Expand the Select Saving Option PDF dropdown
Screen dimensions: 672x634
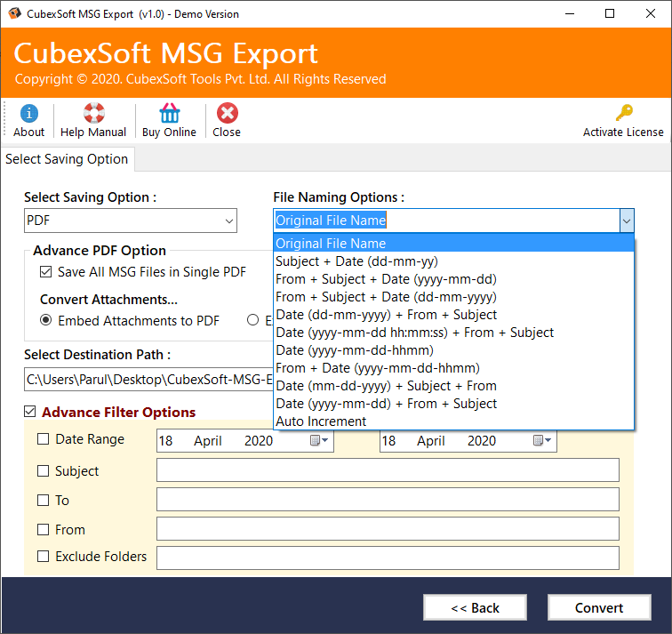tap(228, 221)
